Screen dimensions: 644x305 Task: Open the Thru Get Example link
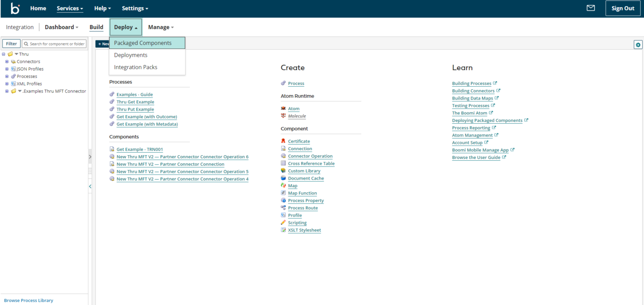(135, 102)
